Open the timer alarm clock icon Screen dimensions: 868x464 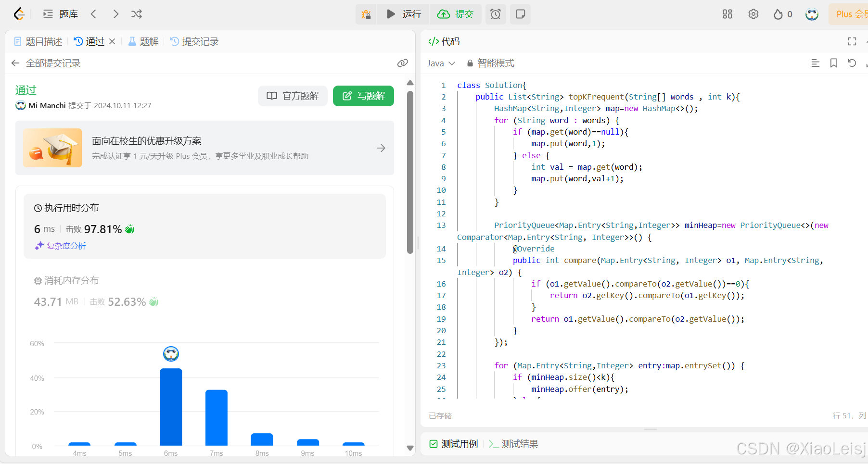click(x=496, y=14)
